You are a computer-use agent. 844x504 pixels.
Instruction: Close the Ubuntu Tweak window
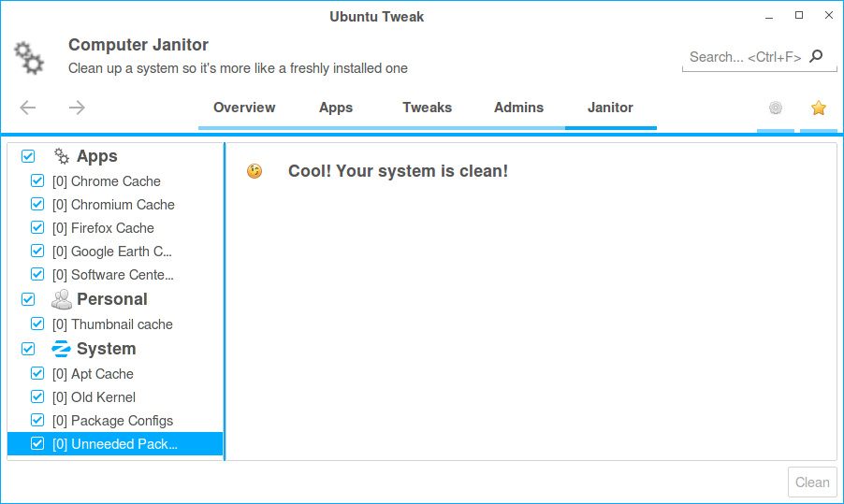click(829, 15)
